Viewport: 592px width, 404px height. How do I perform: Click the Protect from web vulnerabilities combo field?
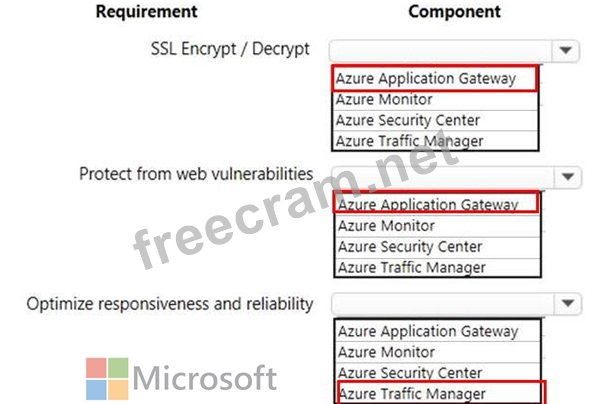442,177
